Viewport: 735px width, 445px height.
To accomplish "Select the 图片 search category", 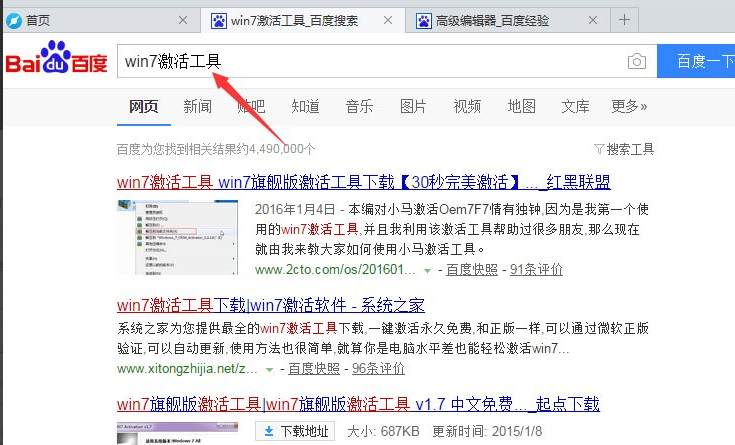I will click(x=413, y=106).
